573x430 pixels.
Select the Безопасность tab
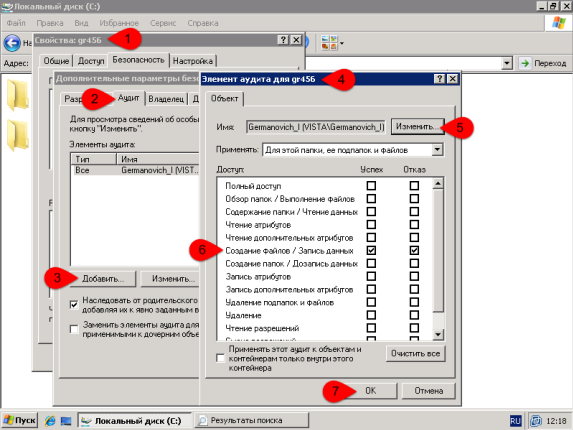point(138,60)
